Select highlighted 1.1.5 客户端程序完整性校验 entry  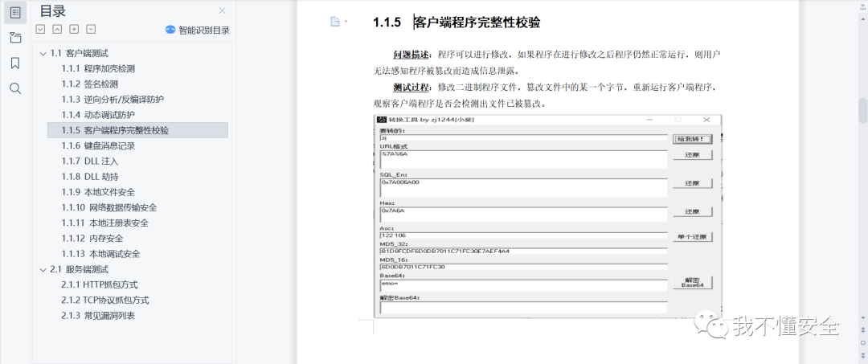(138, 130)
